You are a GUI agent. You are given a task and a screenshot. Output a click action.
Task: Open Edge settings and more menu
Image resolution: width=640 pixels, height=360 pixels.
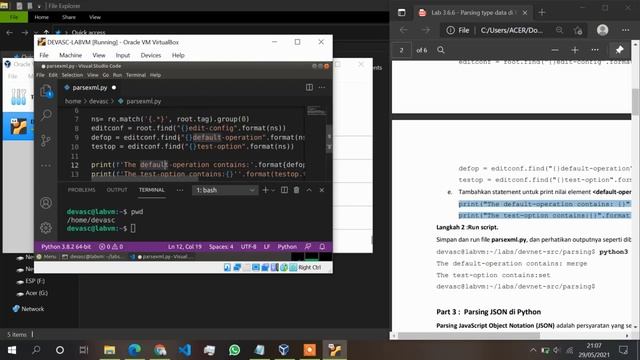click(x=625, y=30)
